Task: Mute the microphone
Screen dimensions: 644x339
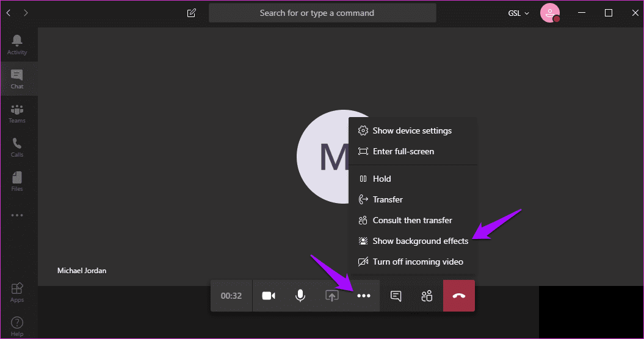Action: click(300, 296)
